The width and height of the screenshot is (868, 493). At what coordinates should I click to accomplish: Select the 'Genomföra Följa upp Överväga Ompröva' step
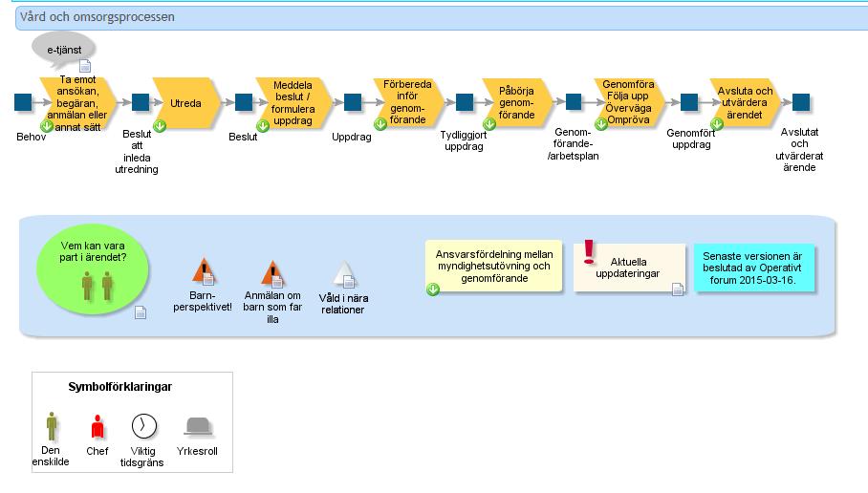(628, 102)
